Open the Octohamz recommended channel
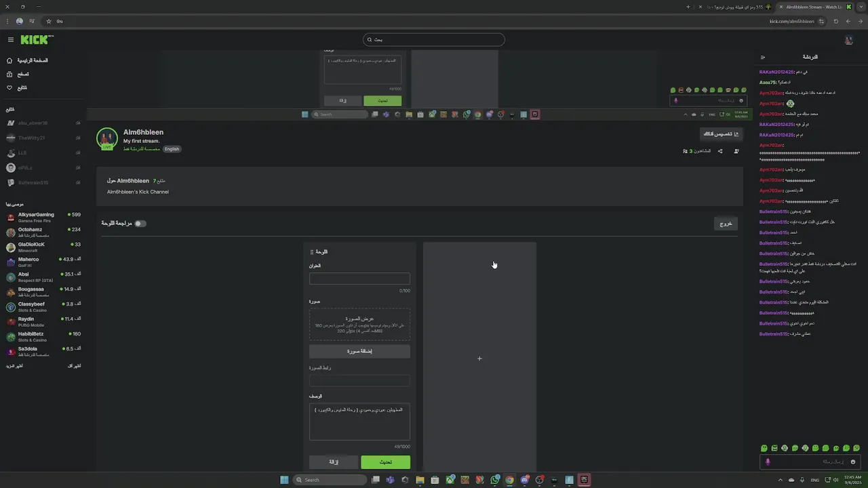Image resolution: width=868 pixels, height=488 pixels. coord(43,232)
